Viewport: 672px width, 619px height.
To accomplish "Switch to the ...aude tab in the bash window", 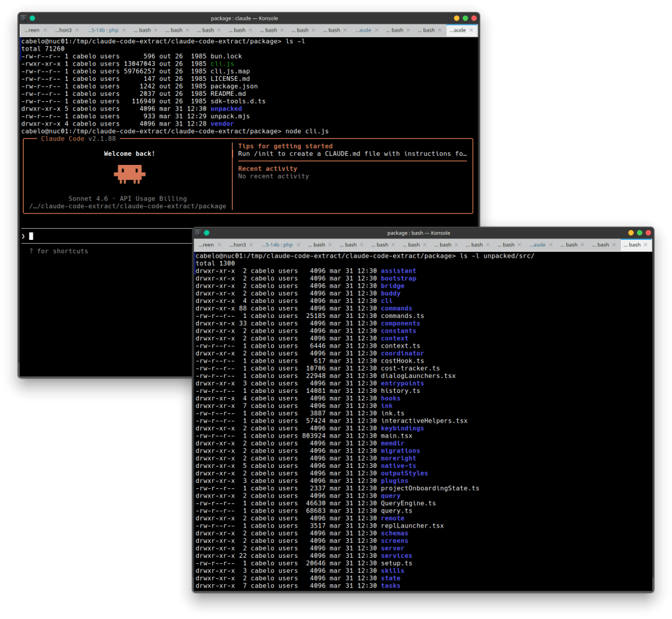I will (537, 245).
